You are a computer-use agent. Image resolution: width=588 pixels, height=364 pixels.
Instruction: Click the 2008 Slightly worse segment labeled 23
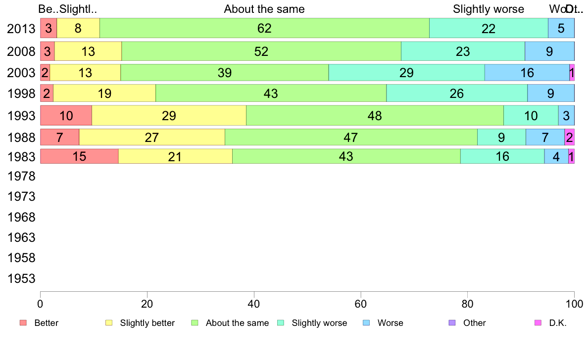(x=463, y=51)
